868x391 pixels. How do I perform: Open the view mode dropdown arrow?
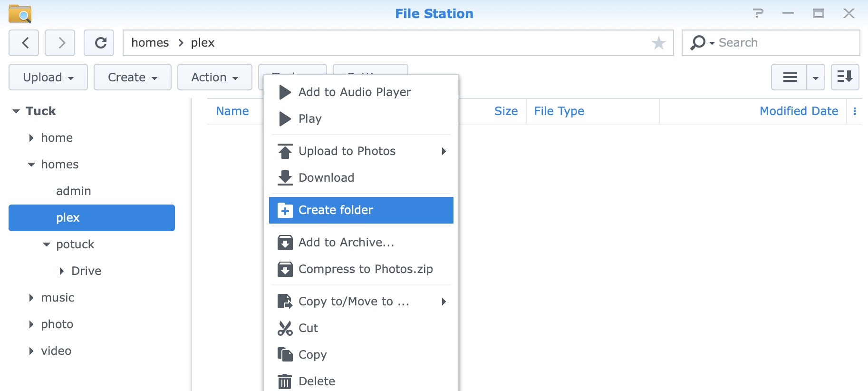pyautogui.click(x=816, y=78)
